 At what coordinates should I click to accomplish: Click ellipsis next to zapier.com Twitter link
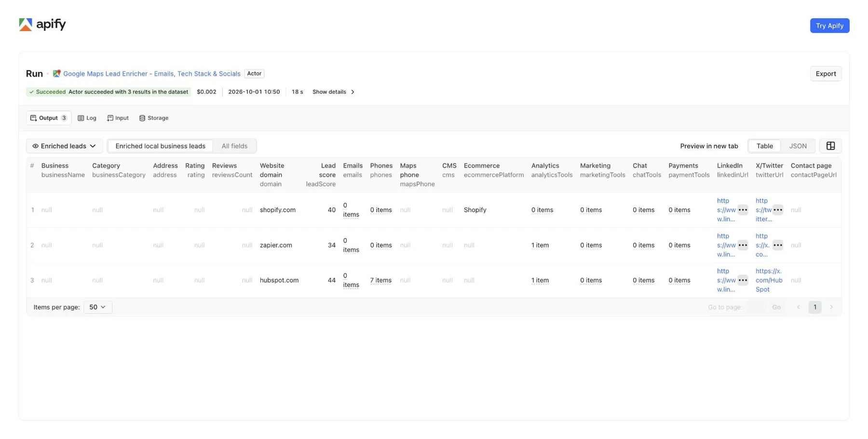click(x=778, y=245)
